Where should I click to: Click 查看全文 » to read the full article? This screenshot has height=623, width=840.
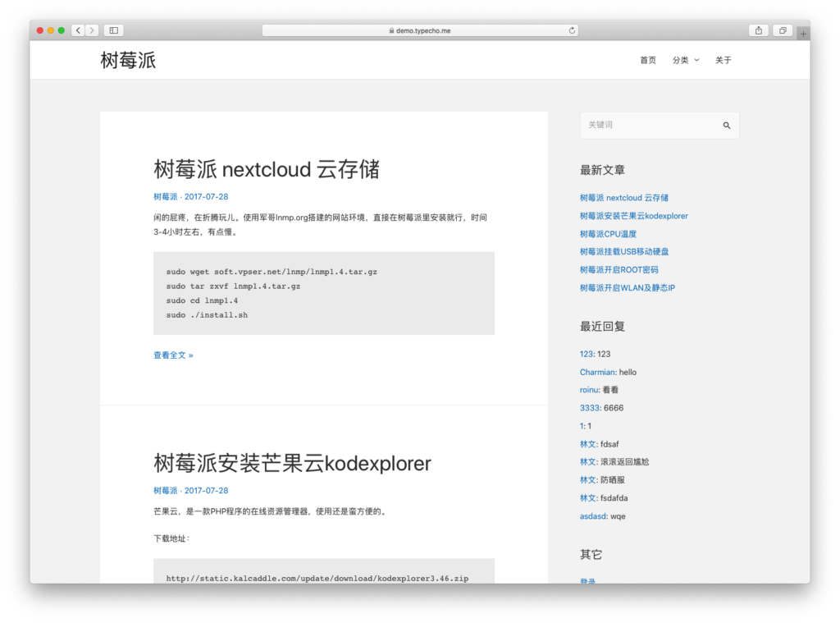[x=173, y=355]
